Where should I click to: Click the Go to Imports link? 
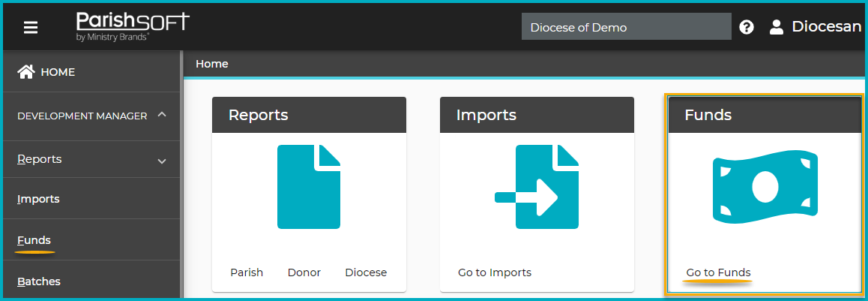point(495,272)
